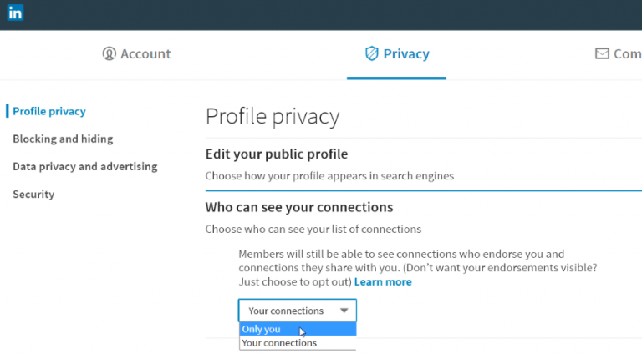Open the Learn more link

383,282
